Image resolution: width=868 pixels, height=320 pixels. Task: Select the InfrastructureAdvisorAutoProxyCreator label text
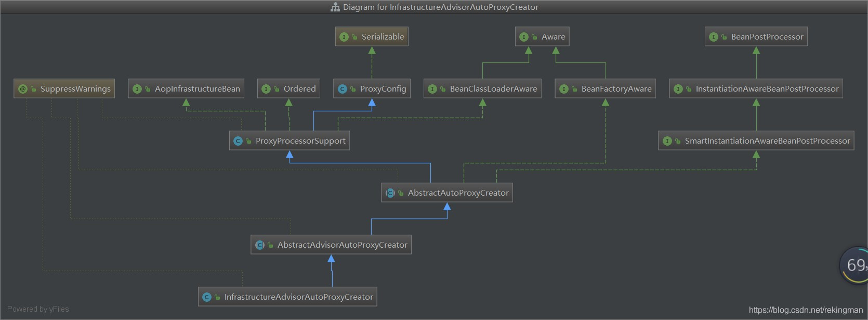(299, 297)
